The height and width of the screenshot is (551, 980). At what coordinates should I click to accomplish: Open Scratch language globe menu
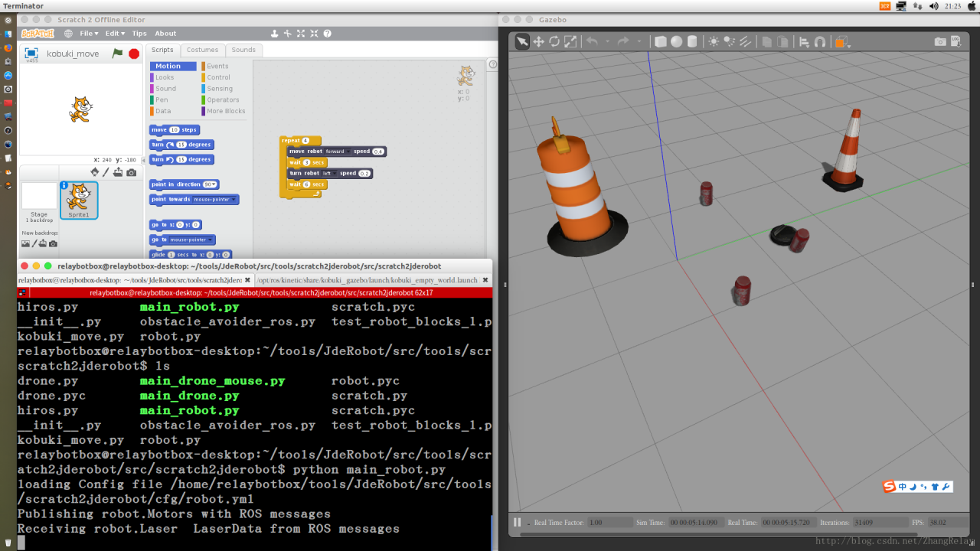coord(68,34)
